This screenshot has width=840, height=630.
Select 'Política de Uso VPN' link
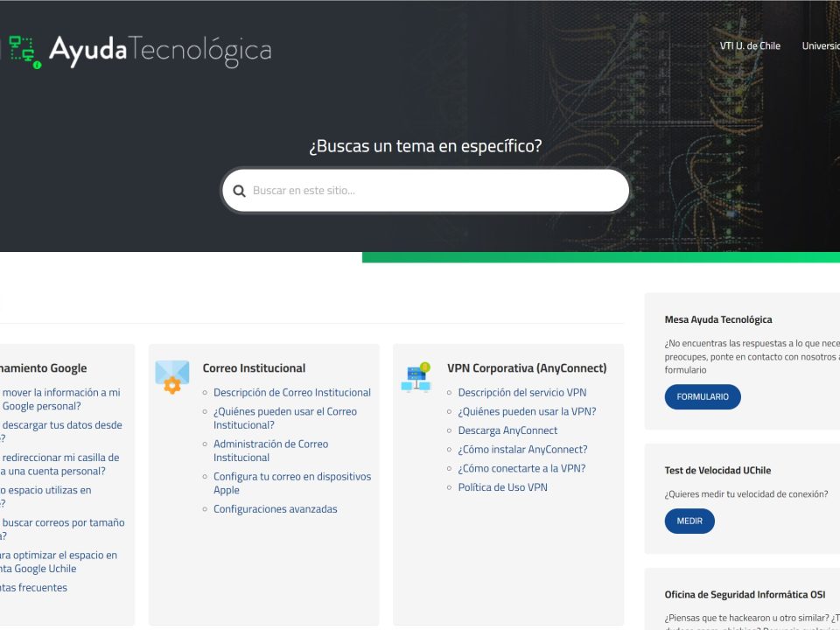click(502, 487)
